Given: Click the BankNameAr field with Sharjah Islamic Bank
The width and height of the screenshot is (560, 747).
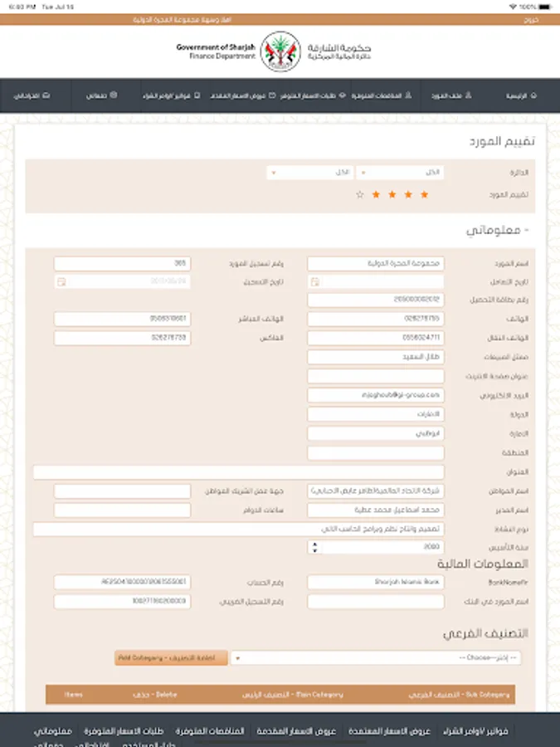Looking at the screenshot, I should click(376, 582).
